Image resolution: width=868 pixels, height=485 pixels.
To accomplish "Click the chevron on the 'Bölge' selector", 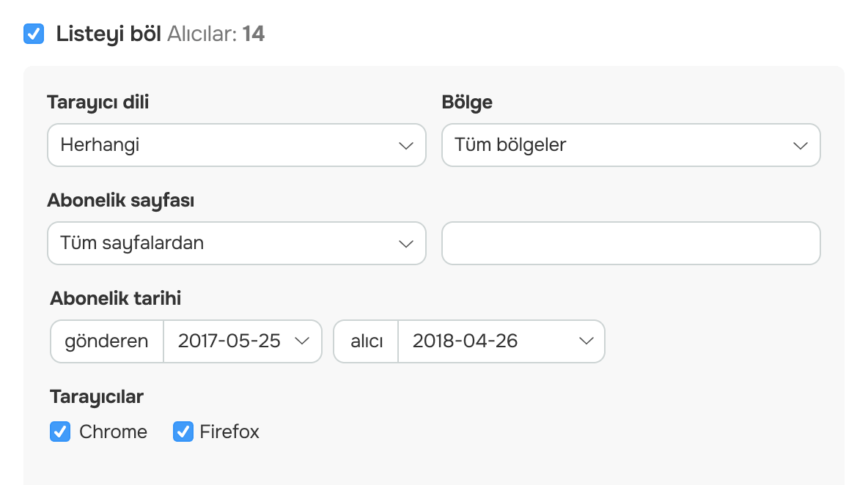I will tap(801, 145).
